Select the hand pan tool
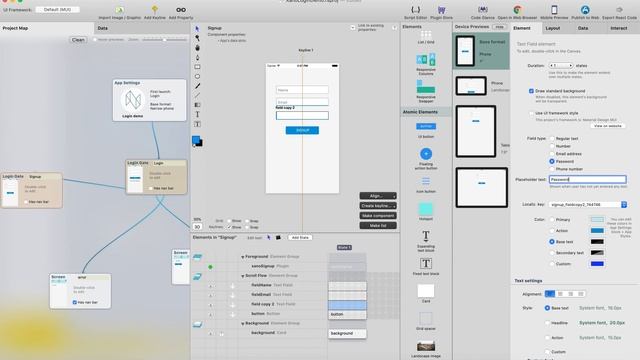Screen dimensions: 640x360 pos(197,48)
